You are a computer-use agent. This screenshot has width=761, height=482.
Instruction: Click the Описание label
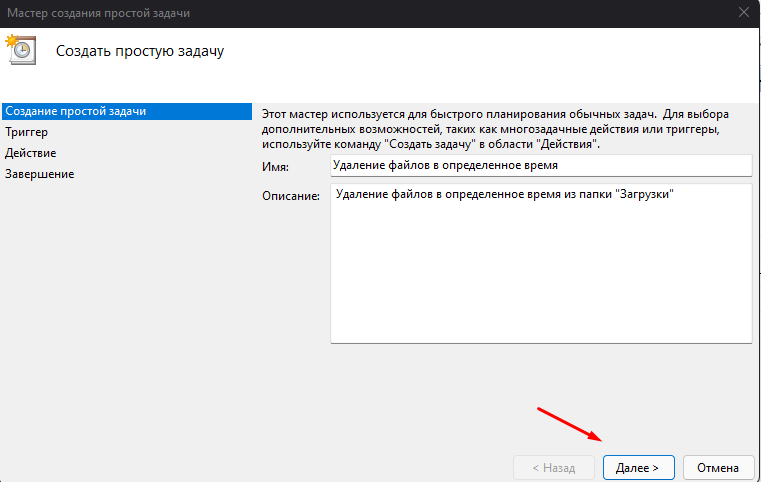pyautogui.click(x=291, y=196)
